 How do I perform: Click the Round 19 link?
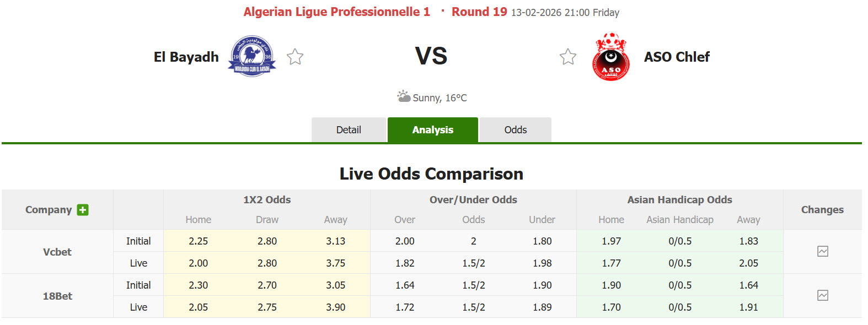(479, 12)
